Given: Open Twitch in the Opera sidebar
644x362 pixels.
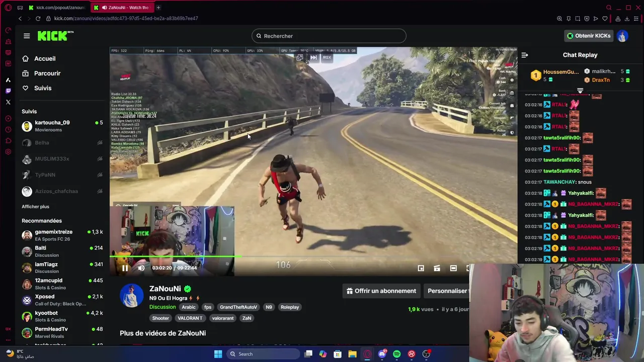Looking at the screenshot, I should 8,91.
